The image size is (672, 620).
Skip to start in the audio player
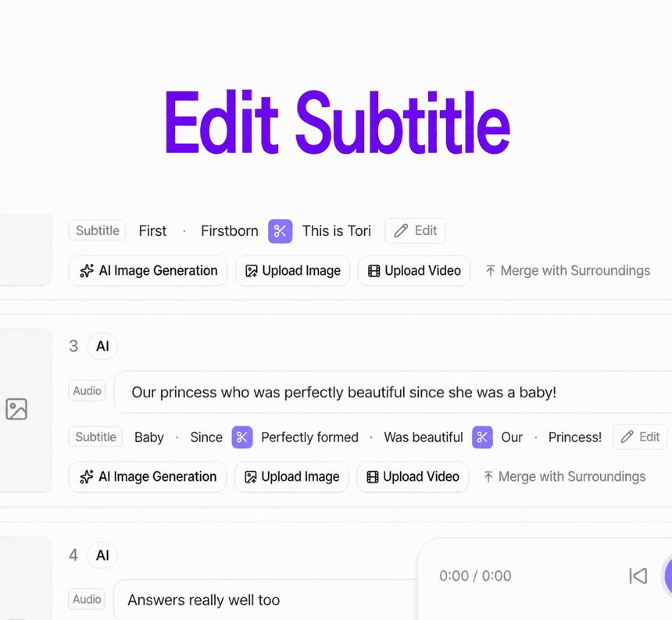tap(638, 576)
